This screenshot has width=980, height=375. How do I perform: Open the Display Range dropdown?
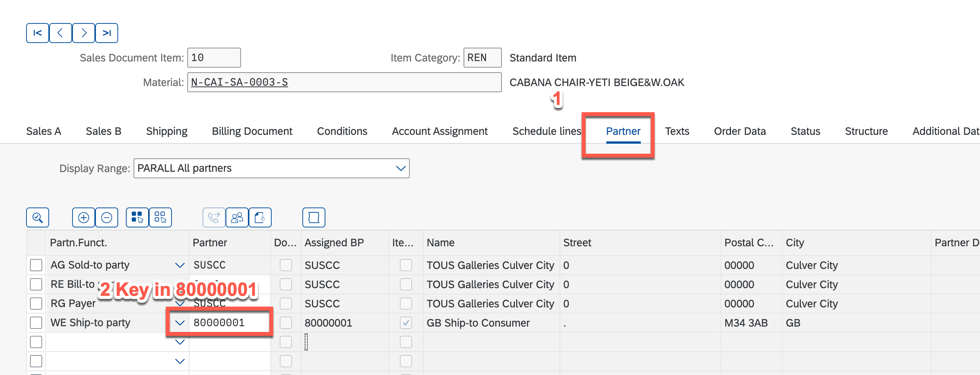(401, 168)
